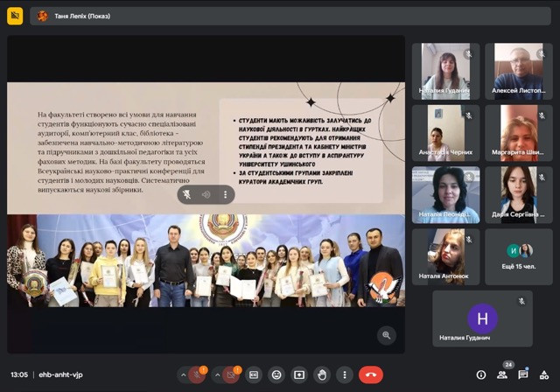The image size is (560, 392).
Task: Click the present screen button
Action: pos(299,374)
